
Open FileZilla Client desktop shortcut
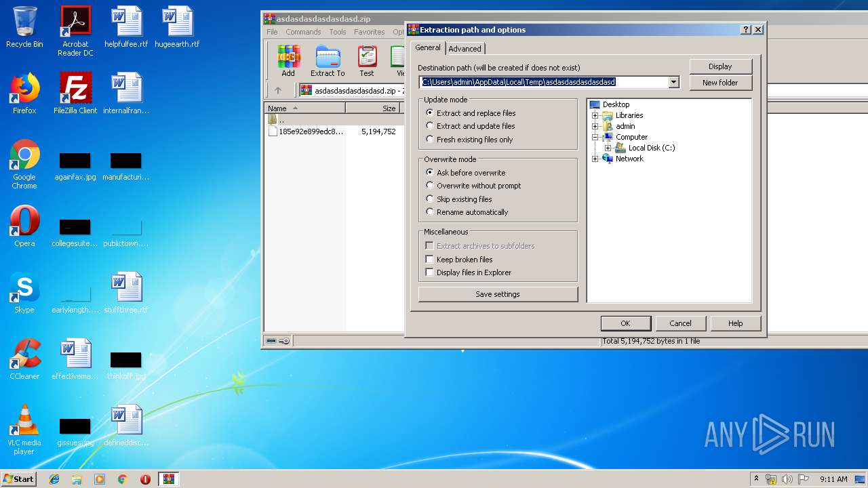point(75,94)
